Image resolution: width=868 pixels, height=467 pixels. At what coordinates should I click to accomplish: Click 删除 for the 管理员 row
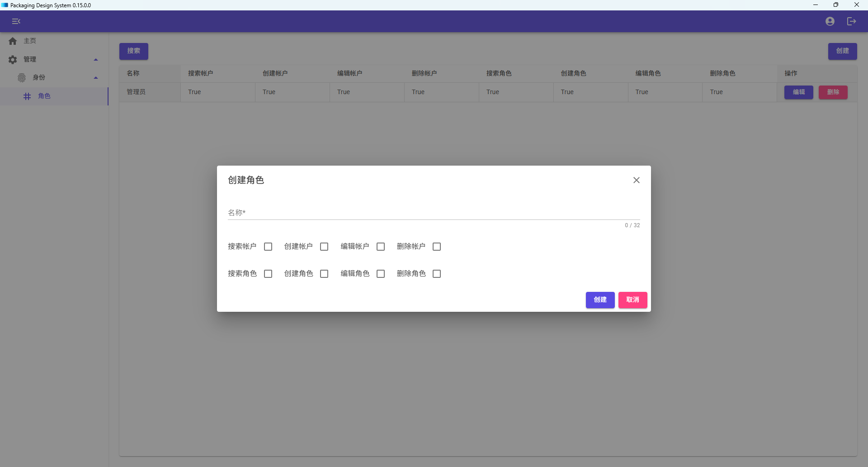(x=833, y=92)
